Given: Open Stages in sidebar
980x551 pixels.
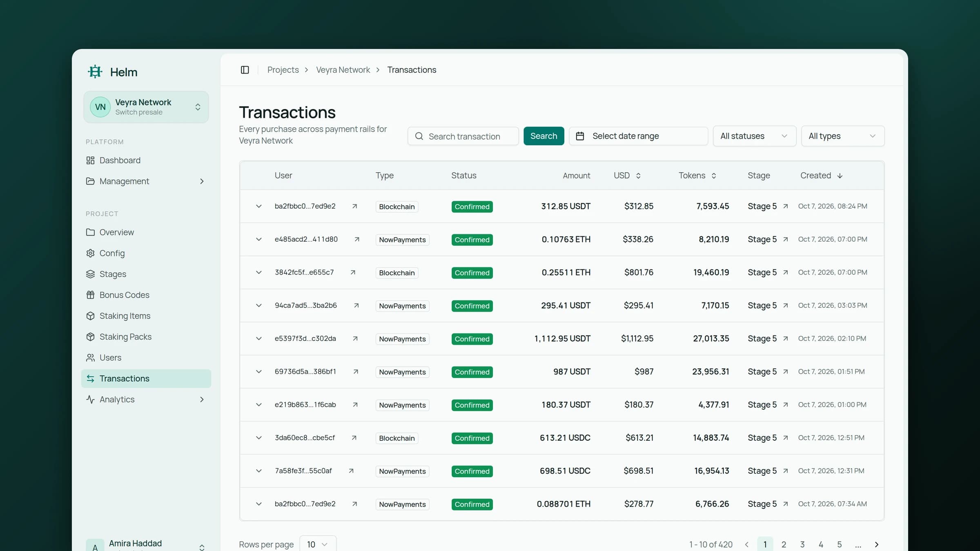Looking at the screenshot, I should pyautogui.click(x=146, y=274).
